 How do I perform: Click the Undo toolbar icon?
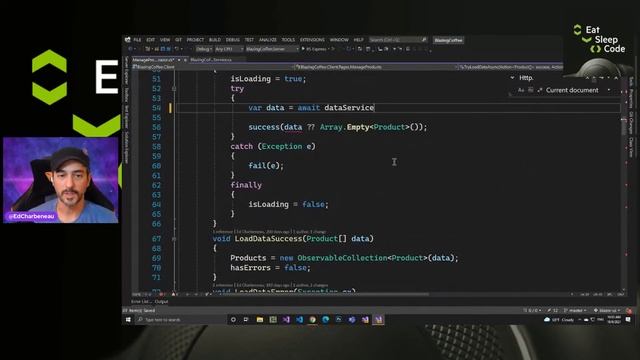[x=177, y=49]
